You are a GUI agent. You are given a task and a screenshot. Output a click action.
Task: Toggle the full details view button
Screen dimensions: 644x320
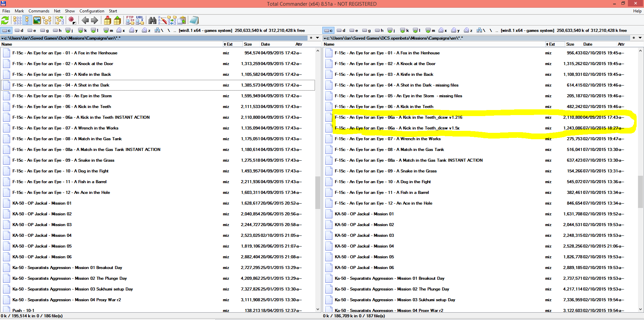(x=28, y=20)
